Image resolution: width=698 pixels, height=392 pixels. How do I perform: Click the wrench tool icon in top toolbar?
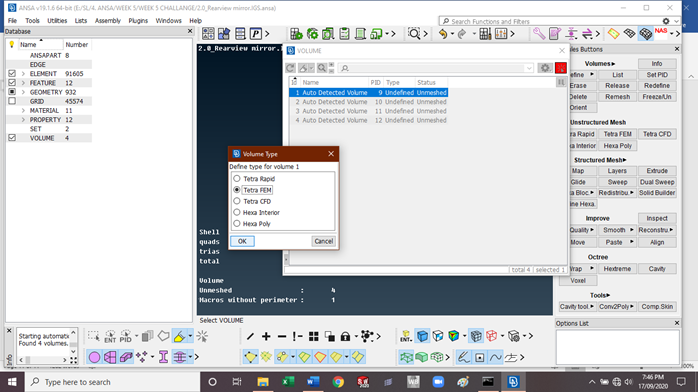[539, 34]
